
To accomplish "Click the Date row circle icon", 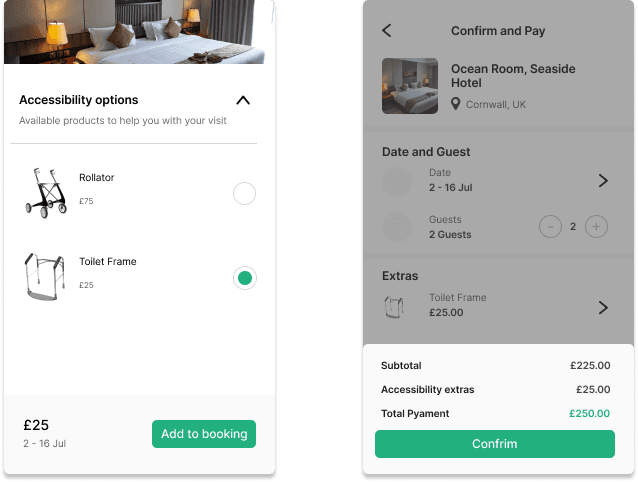I will [x=397, y=181].
